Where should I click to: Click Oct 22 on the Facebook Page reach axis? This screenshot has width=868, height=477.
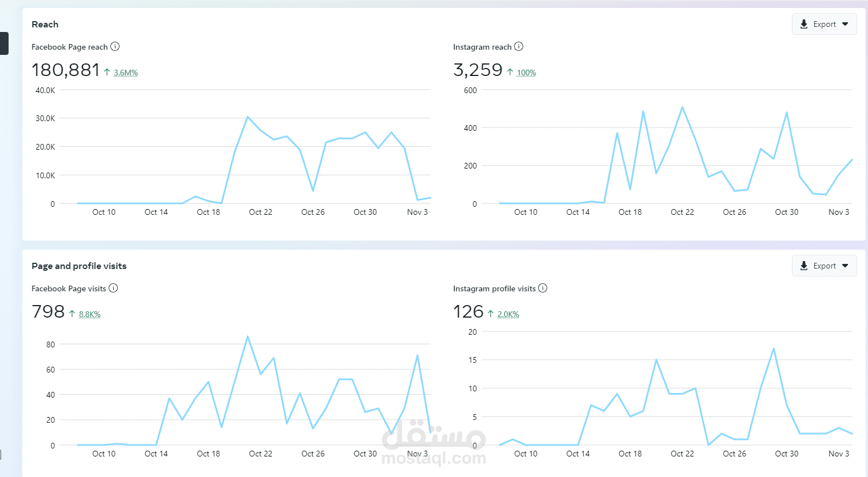click(261, 212)
